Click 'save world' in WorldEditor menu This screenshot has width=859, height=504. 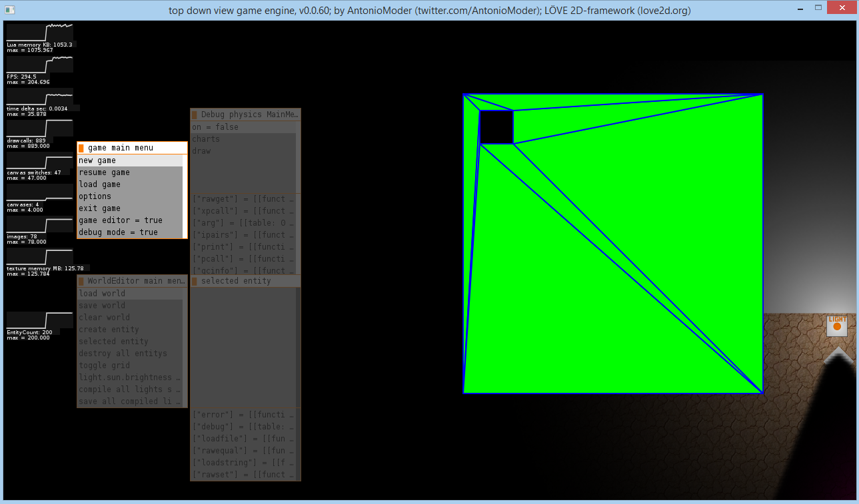(x=130, y=306)
